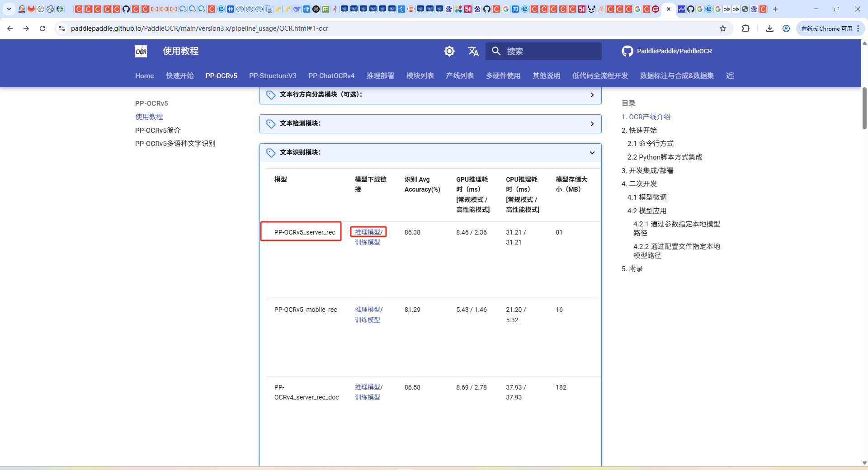
Task: Click the 有新版 Chrome 可用 update button
Action: coord(830,28)
